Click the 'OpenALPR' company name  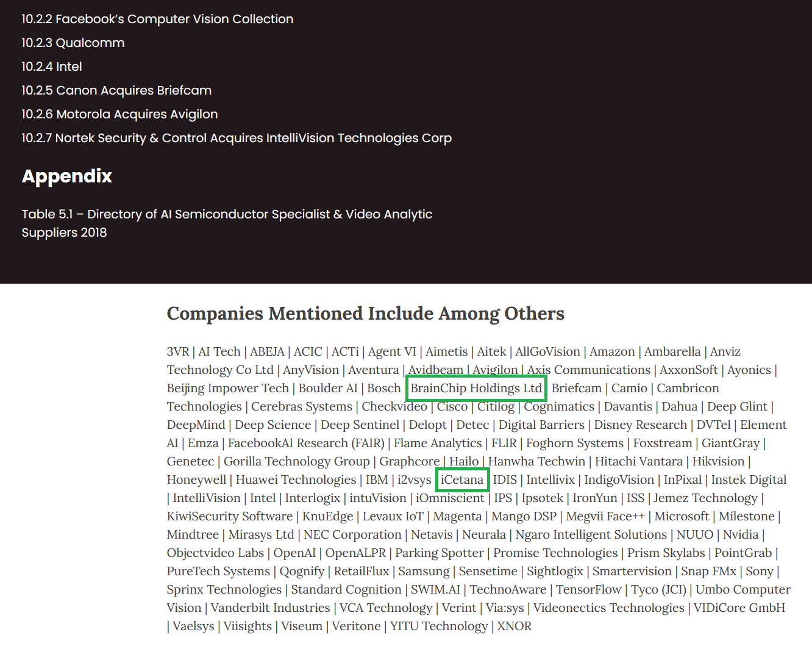point(355,553)
